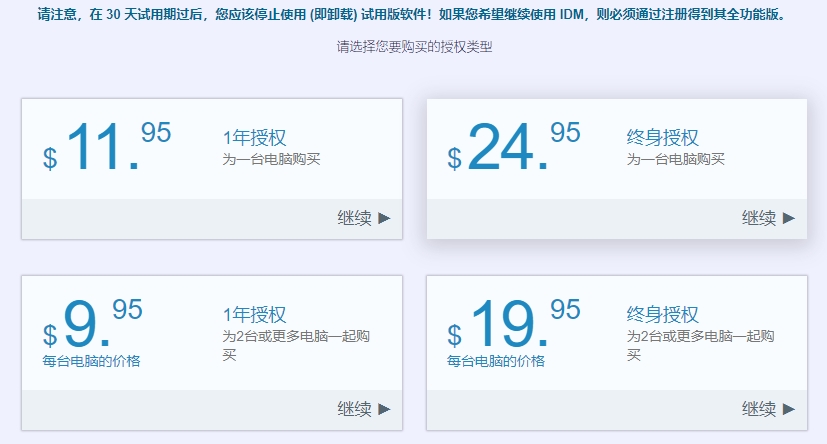Screen dimensions: 827x444
Task: Continue with the $11.95 one-year license
Action: pyautogui.click(x=364, y=218)
